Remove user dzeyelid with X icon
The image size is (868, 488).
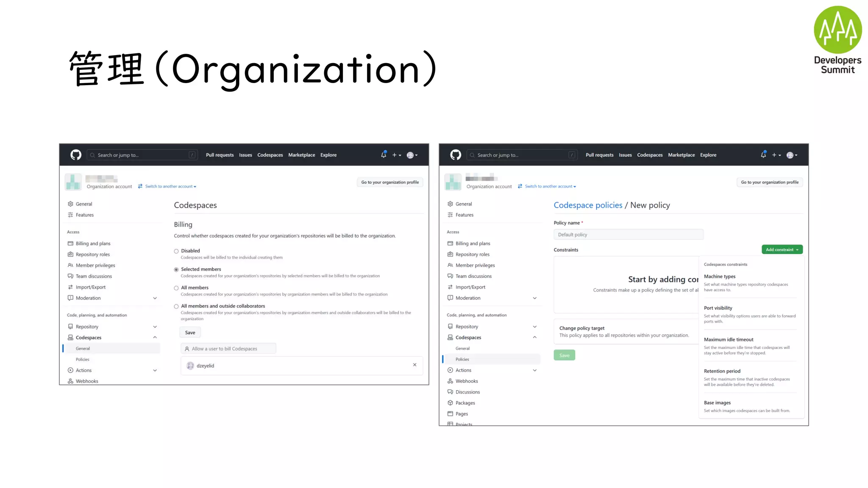pyautogui.click(x=415, y=365)
